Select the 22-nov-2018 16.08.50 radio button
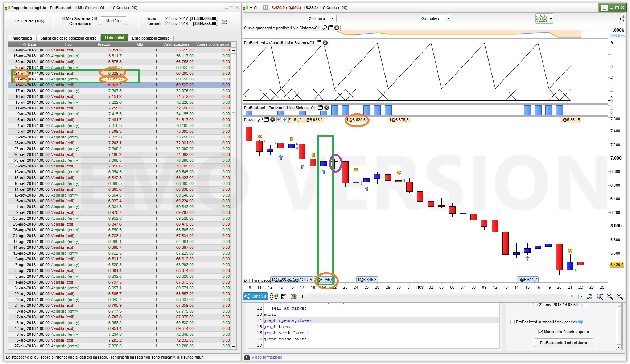 click(x=535, y=305)
